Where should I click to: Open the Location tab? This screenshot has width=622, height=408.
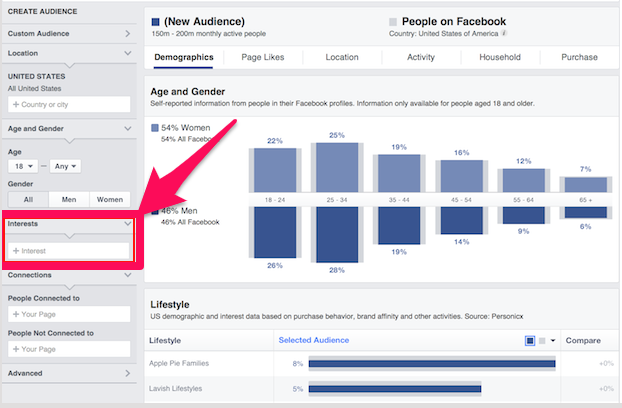(x=342, y=57)
